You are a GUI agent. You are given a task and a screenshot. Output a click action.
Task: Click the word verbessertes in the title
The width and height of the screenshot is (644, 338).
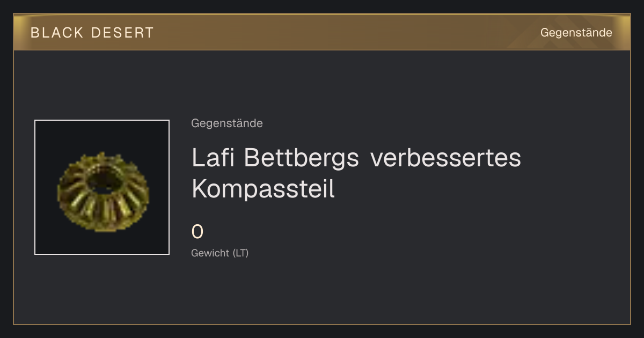click(x=445, y=158)
